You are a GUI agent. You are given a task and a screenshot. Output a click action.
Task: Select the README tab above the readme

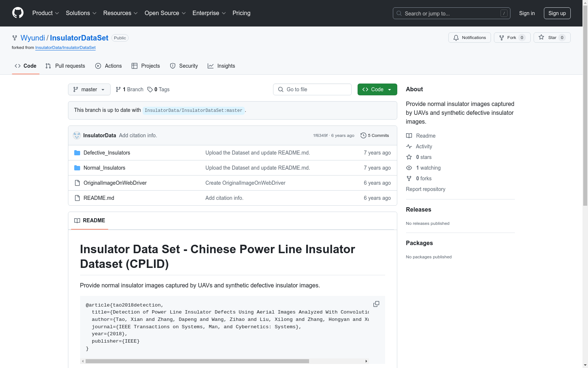click(90, 220)
